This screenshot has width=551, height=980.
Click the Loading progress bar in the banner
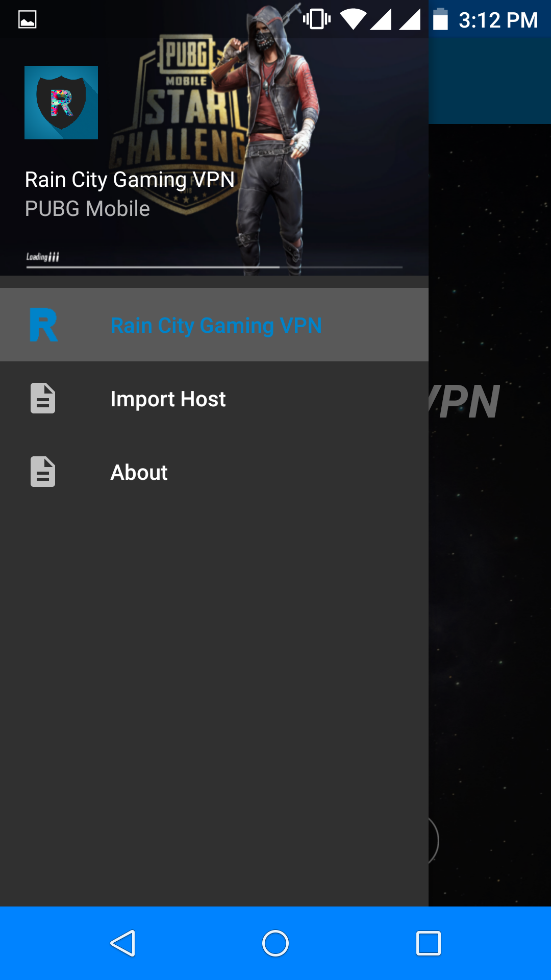[x=214, y=266]
